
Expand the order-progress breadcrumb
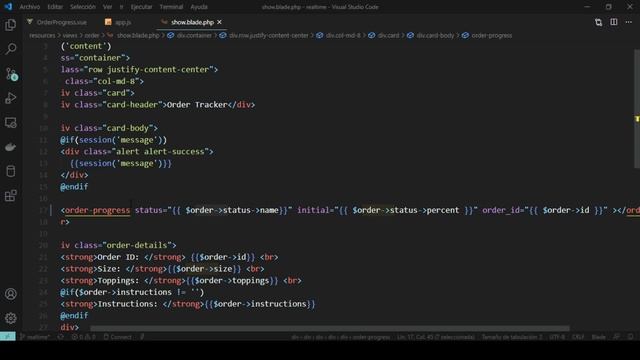(491, 36)
